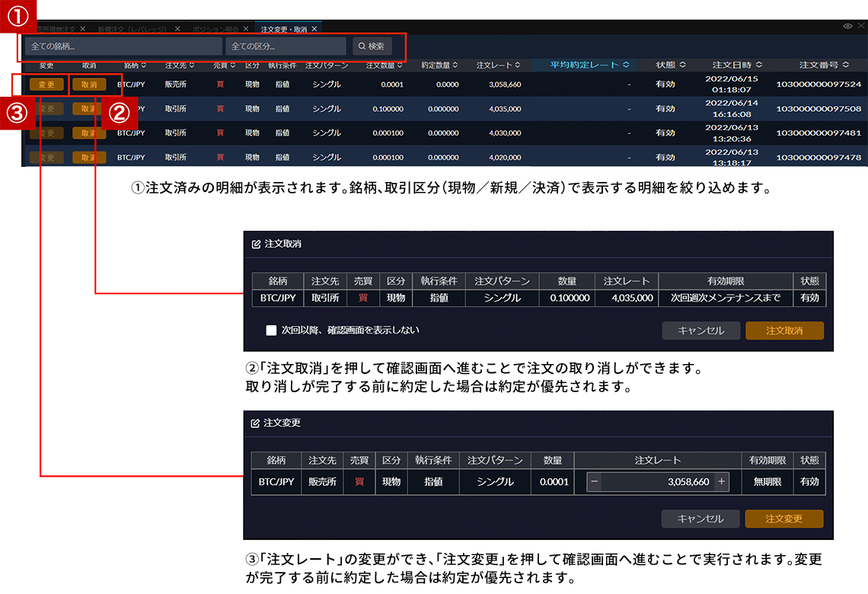Sort by 平均約定レート column arrow
The width and height of the screenshot is (868, 594).
626,65
